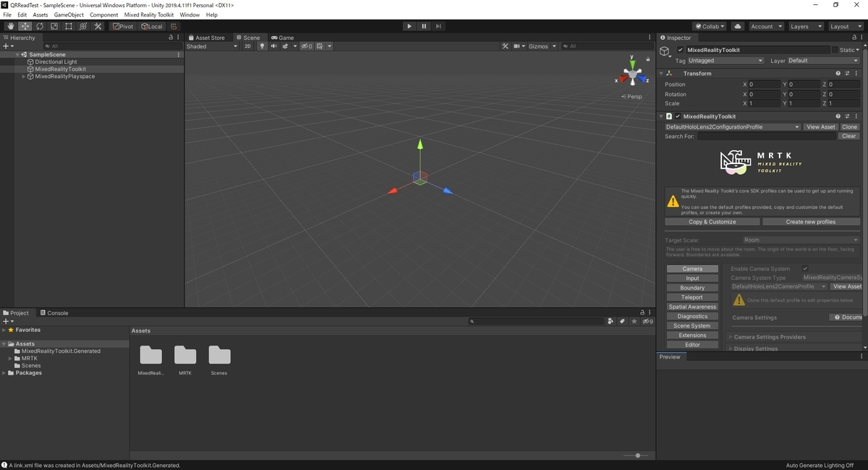
Task: Switch to the Asset Store tab
Action: click(x=206, y=38)
